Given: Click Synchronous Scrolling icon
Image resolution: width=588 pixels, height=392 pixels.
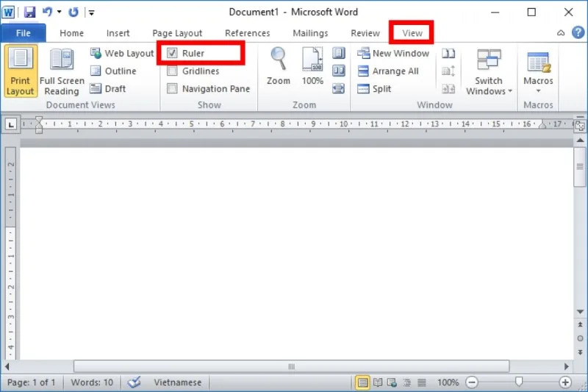Looking at the screenshot, I should click(448, 71).
